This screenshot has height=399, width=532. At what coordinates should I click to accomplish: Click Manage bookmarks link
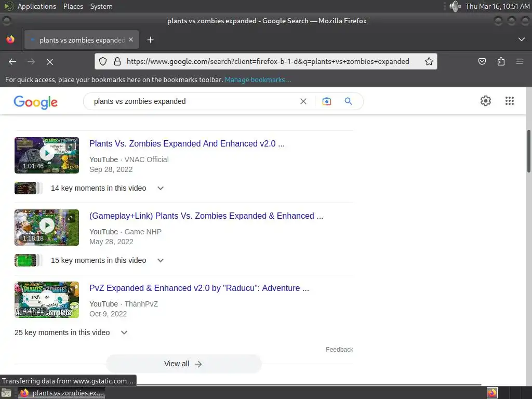[x=258, y=79]
